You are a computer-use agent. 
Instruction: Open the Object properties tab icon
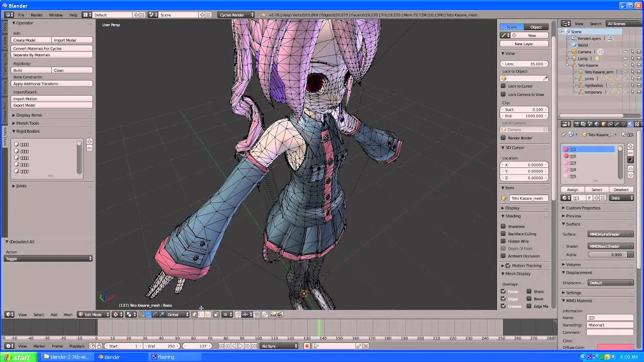[x=603, y=124]
